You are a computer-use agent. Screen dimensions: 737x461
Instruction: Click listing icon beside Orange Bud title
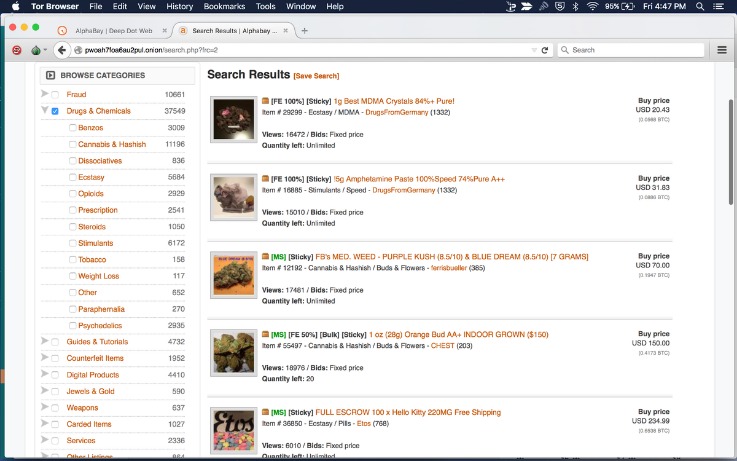266,334
